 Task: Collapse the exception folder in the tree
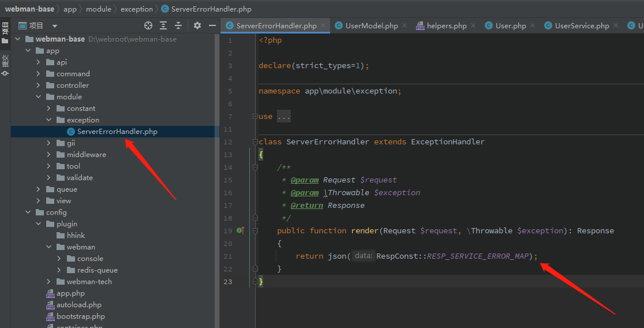point(49,120)
